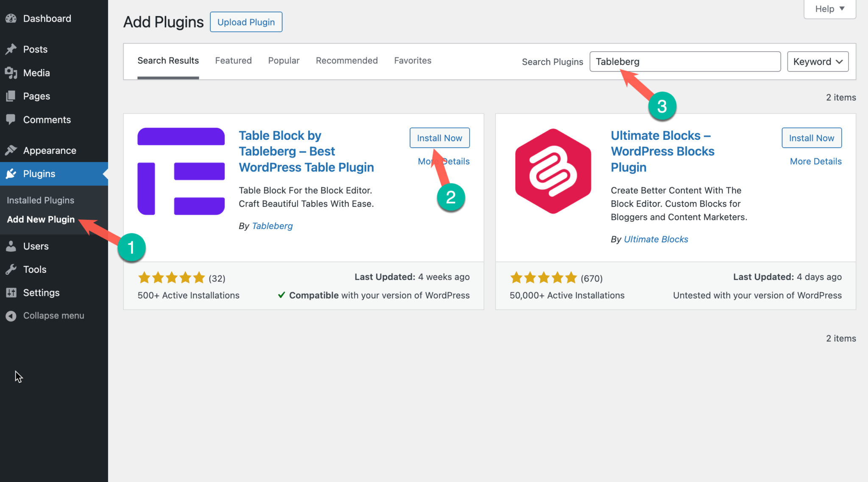This screenshot has height=482, width=868.
Task: Collapse the sidebar menu
Action: [x=45, y=316]
